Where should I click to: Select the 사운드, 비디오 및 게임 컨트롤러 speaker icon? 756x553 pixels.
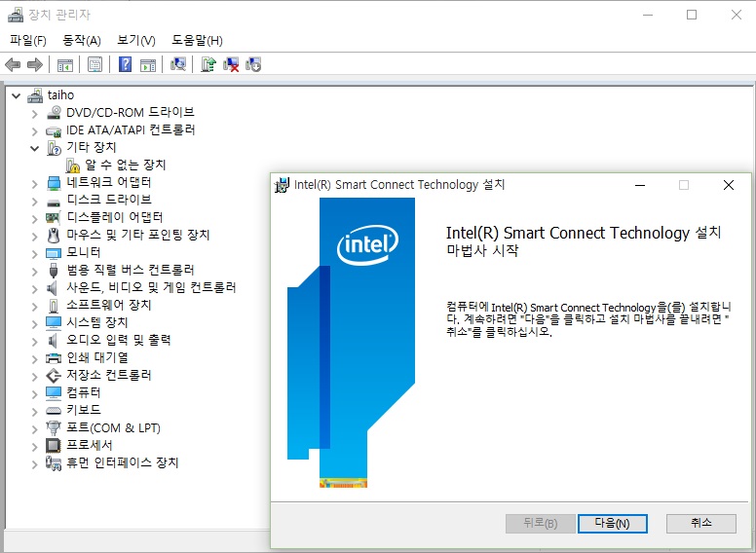53,288
